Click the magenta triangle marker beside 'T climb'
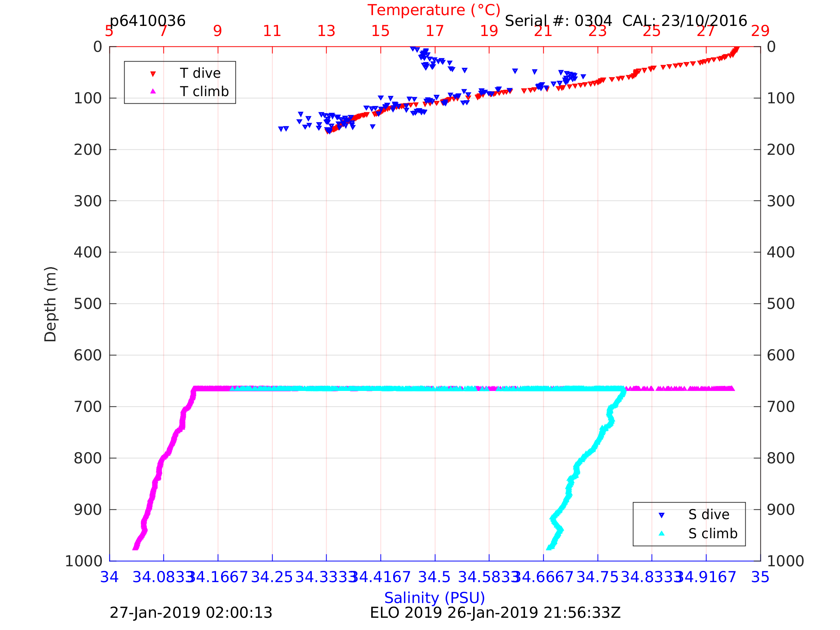 pyautogui.click(x=153, y=91)
